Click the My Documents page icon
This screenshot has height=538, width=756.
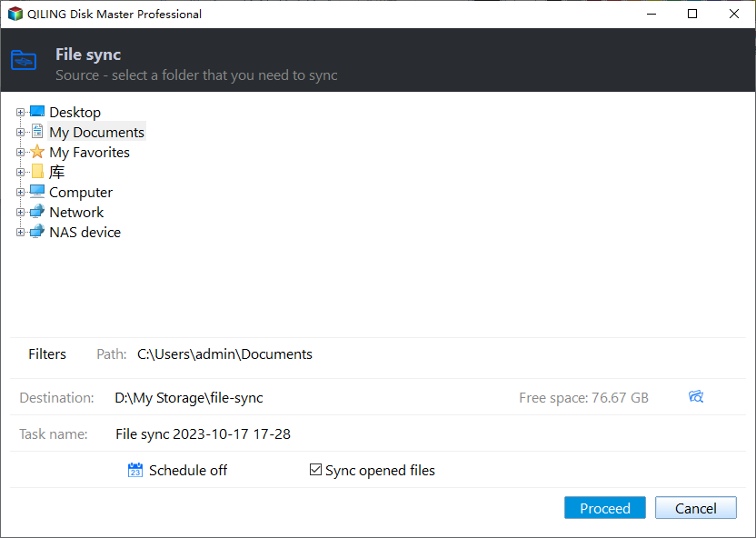(37, 132)
